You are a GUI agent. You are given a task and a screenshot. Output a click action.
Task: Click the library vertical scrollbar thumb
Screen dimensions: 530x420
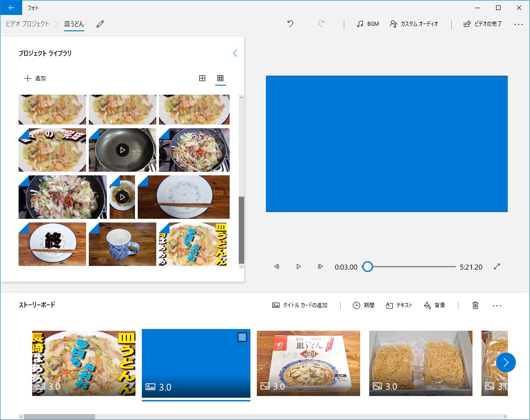pos(241,230)
